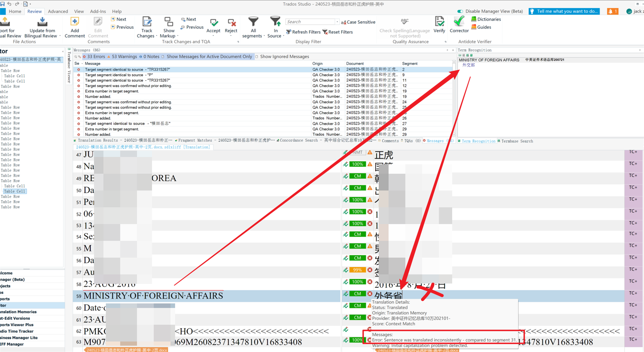Toggle Disable Manager View (Beta) switch
The image size is (644, 352).
pos(460,11)
